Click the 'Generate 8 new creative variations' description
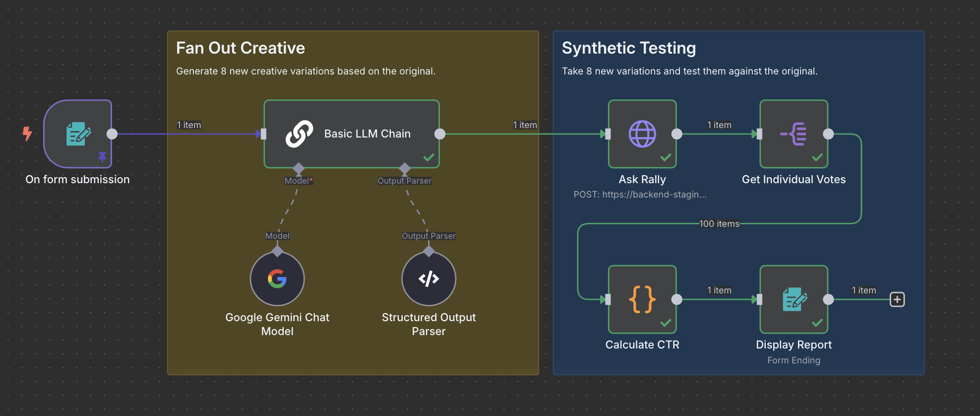 306,71
